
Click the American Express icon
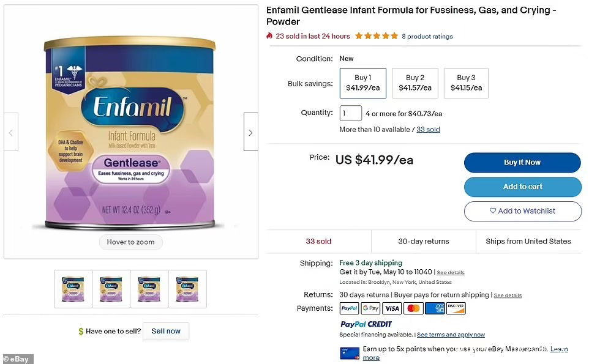[x=435, y=308]
